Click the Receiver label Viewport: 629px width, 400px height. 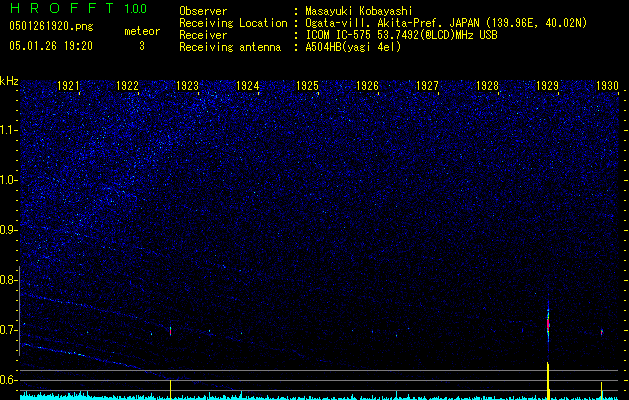(x=203, y=35)
